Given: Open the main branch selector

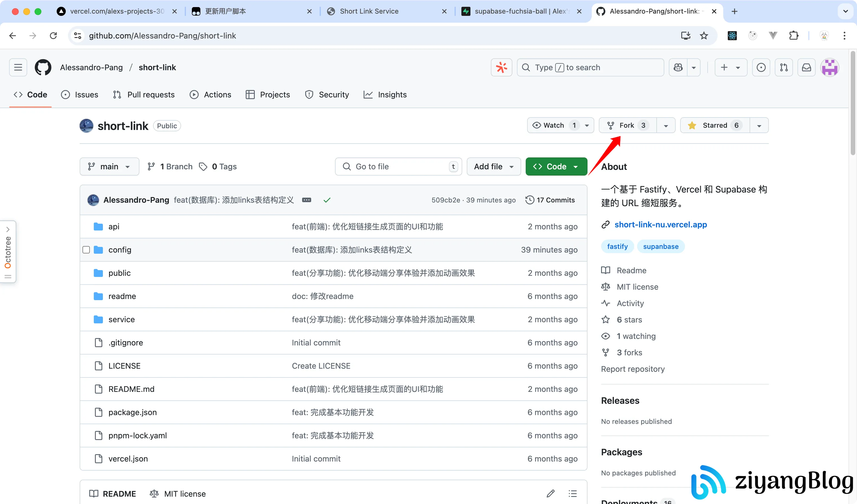Looking at the screenshot, I should 109,166.
